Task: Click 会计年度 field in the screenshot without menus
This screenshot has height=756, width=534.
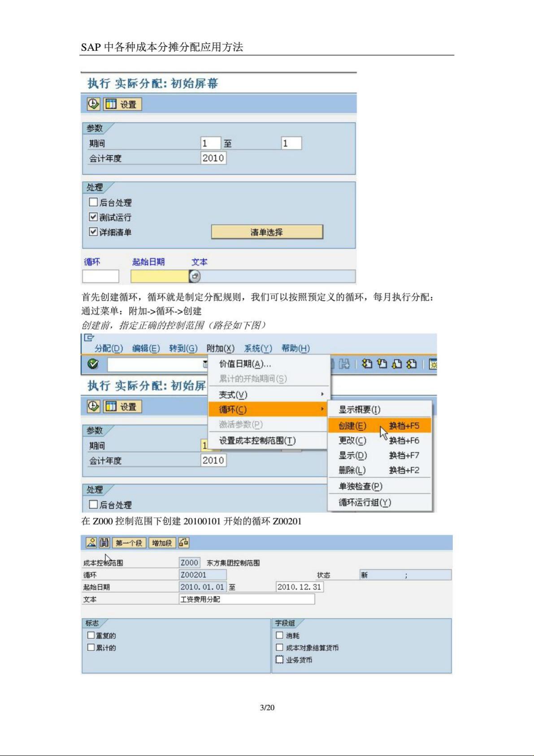Action: click(213, 158)
